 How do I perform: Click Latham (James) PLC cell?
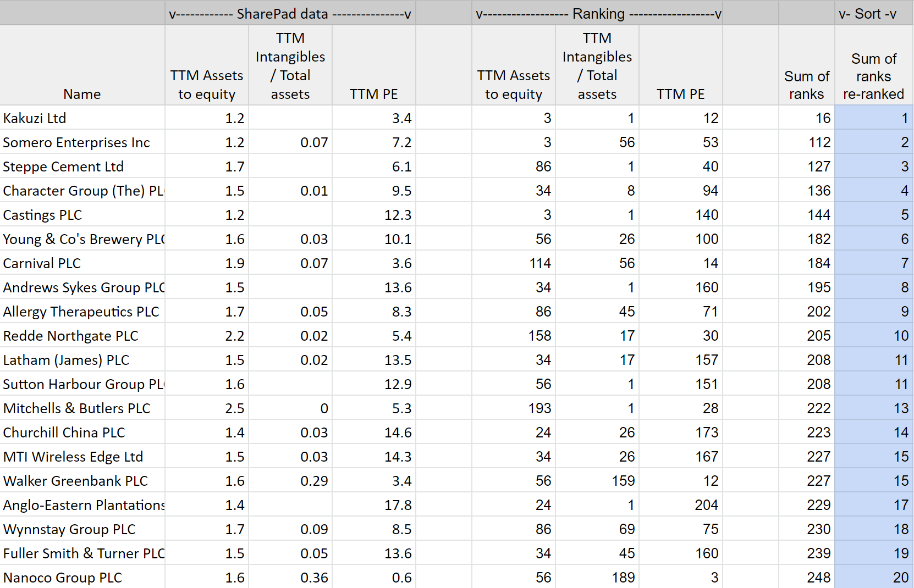pos(82,359)
